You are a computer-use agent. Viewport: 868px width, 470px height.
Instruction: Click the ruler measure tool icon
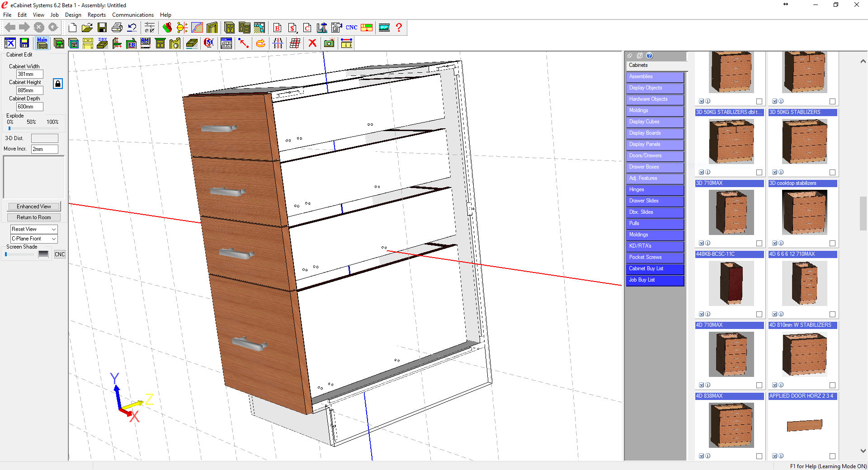click(346, 43)
